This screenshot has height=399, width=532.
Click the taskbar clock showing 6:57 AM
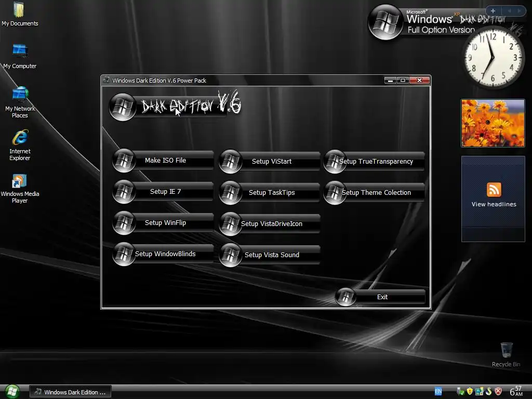(x=516, y=391)
